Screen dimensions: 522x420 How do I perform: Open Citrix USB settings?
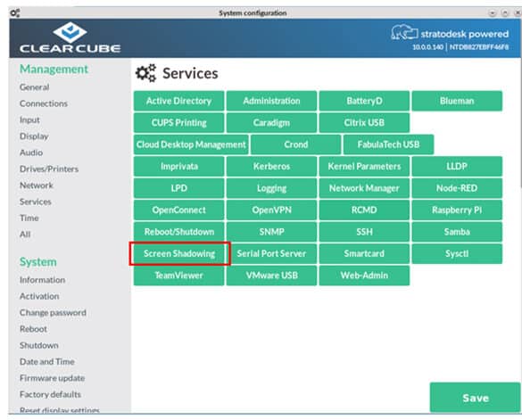364,123
